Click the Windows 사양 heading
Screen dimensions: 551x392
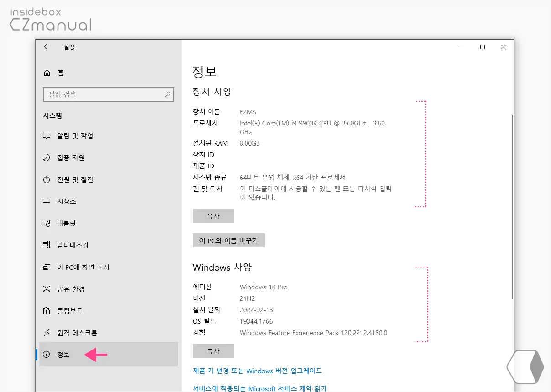click(222, 267)
